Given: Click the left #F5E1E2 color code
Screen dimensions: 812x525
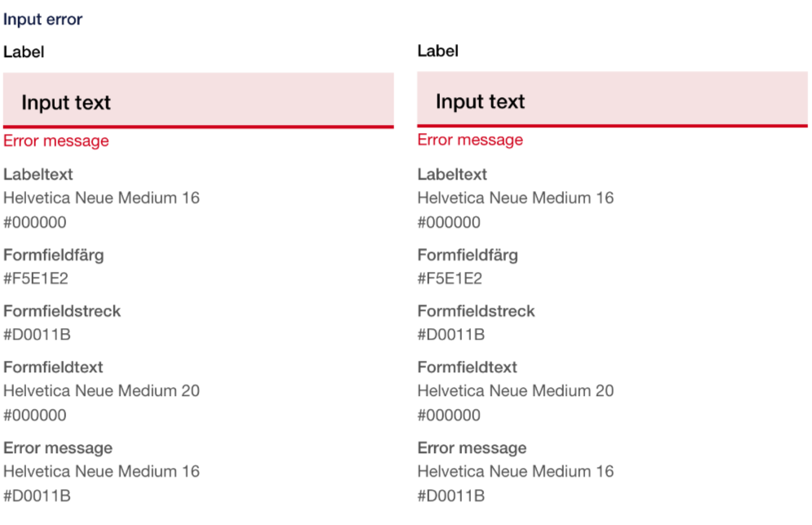Looking at the screenshot, I should tap(36, 278).
